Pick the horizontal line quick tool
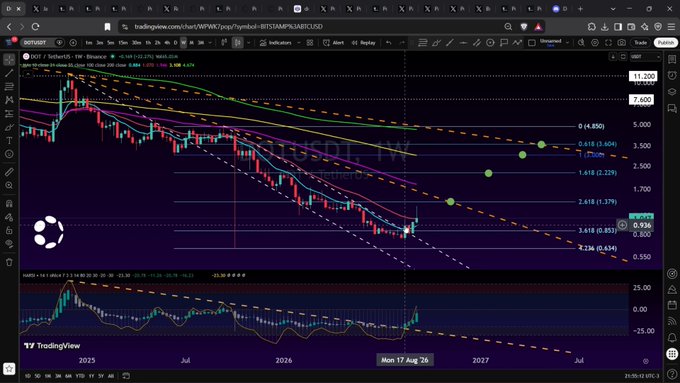This screenshot has height=383, width=680. [463, 43]
